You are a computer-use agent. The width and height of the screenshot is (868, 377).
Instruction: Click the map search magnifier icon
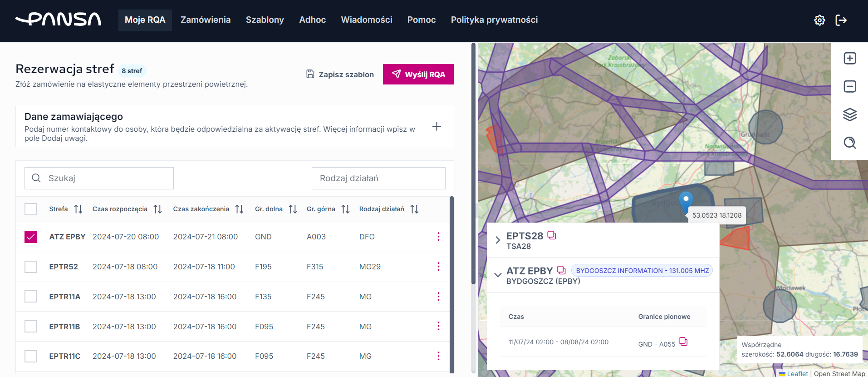(849, 143)
